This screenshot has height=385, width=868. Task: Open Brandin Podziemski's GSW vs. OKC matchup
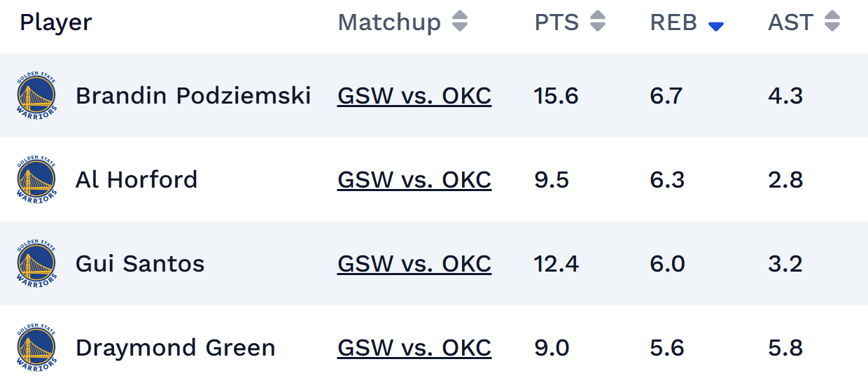(x=414, y=96)
